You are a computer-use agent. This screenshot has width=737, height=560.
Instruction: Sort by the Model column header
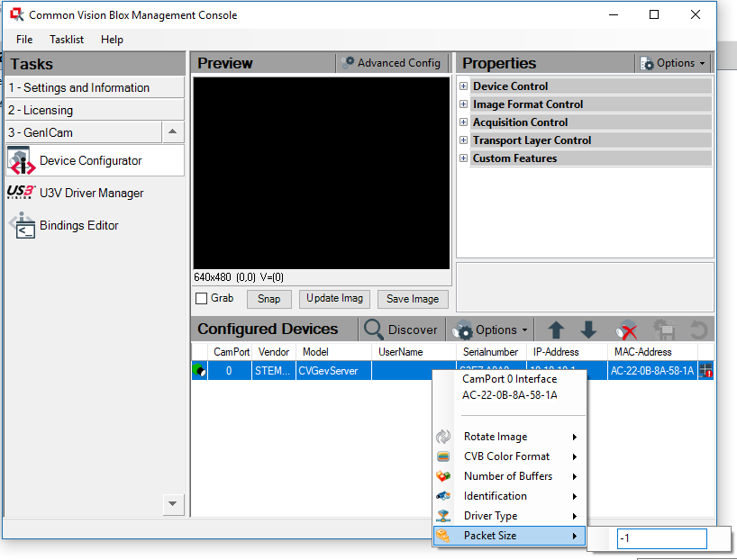click(x=333, y=352)
